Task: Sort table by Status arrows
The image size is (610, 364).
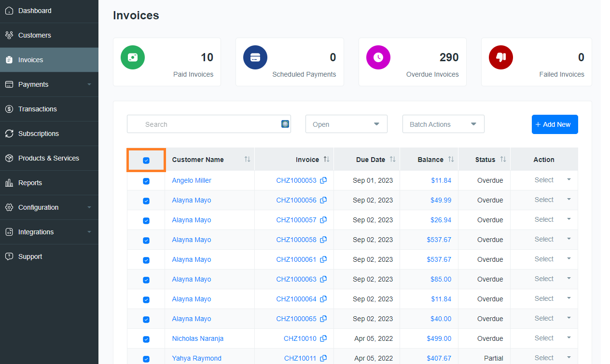Action: [503, 160]
